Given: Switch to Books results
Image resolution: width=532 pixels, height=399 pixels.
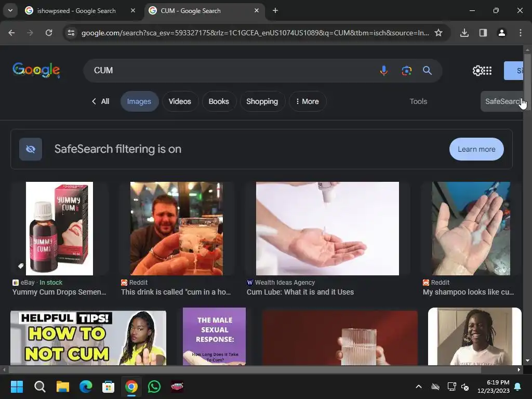Looking at the screenshot, I should 219,101.
